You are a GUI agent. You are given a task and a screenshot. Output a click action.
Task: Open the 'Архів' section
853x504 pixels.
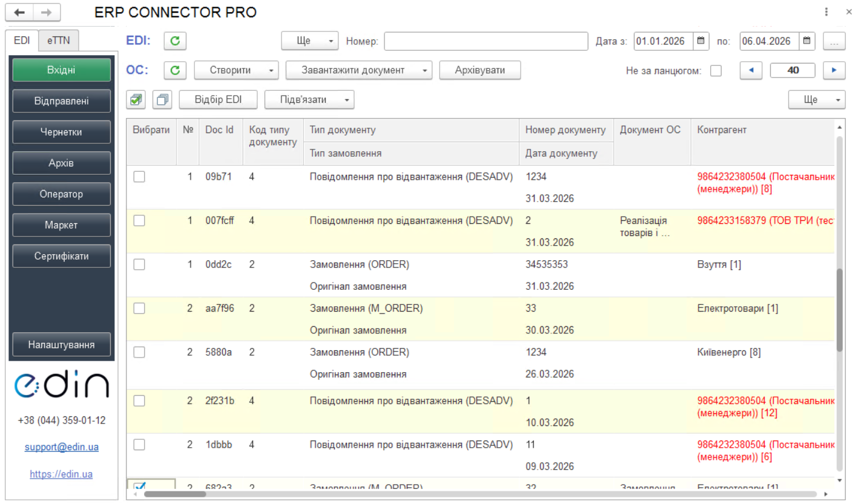point(61,163)
